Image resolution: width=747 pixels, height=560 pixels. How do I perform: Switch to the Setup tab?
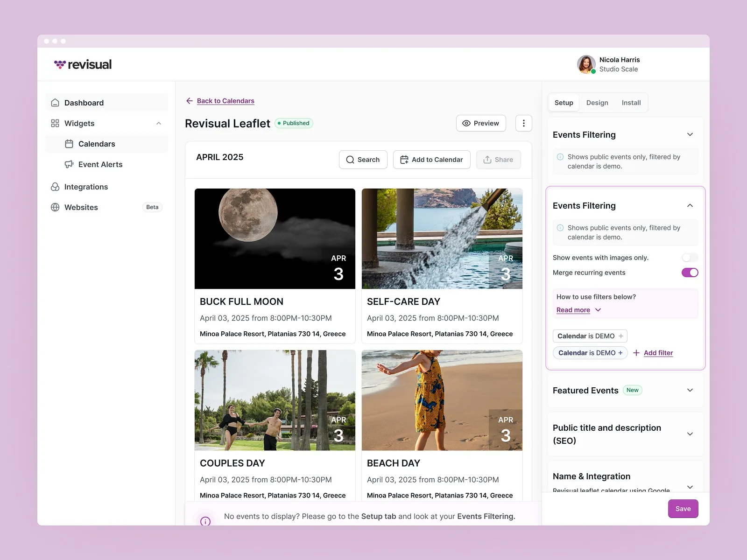(x=564, y=103)
